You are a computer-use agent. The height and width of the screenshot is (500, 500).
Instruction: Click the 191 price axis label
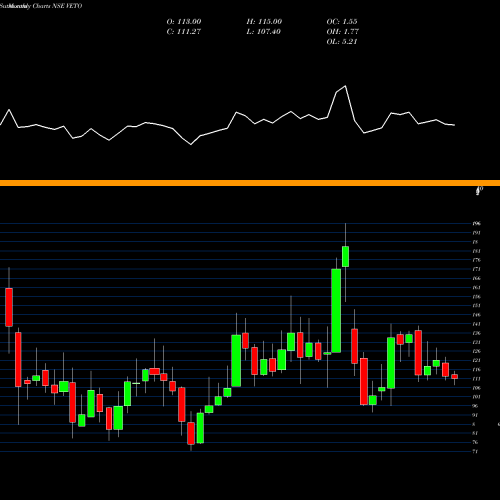[476, 233]
